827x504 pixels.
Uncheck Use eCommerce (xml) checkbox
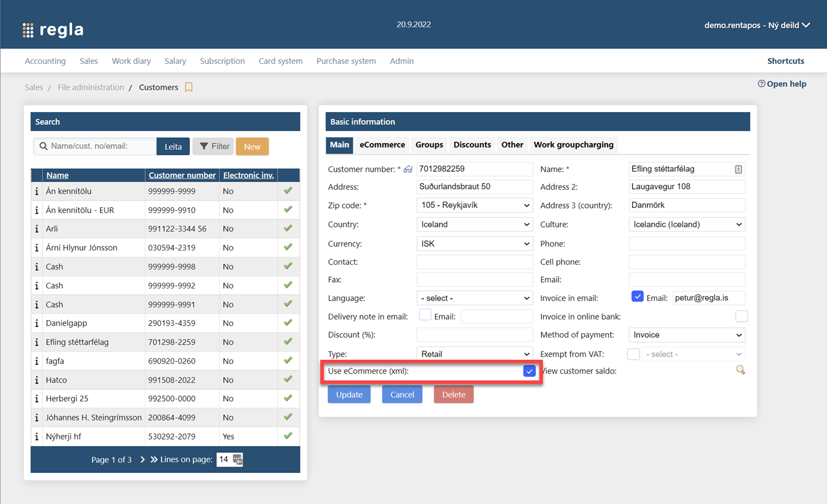[529, 371]
